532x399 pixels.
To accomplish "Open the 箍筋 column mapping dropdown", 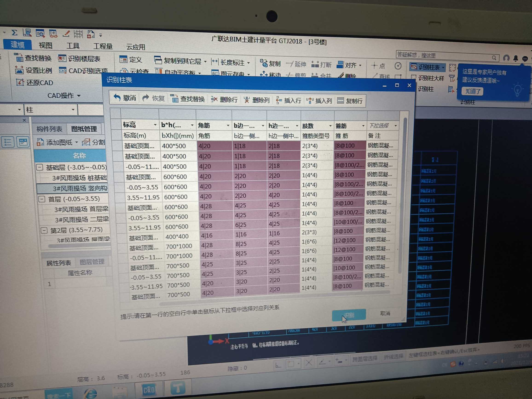I will point(363,126).
